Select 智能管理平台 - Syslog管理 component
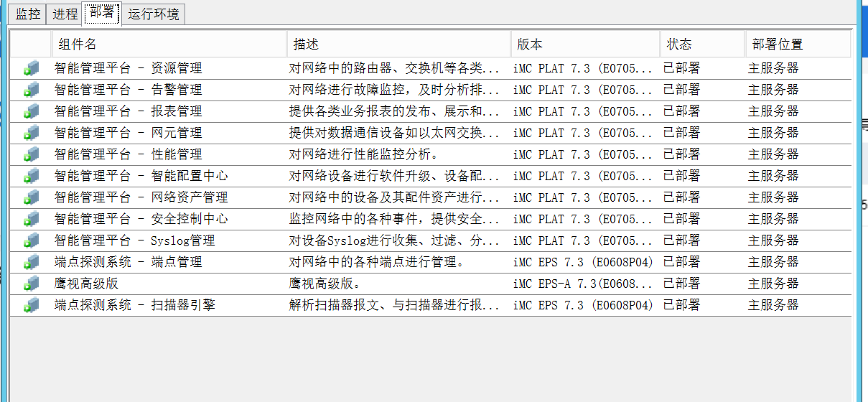 [135, 240]
